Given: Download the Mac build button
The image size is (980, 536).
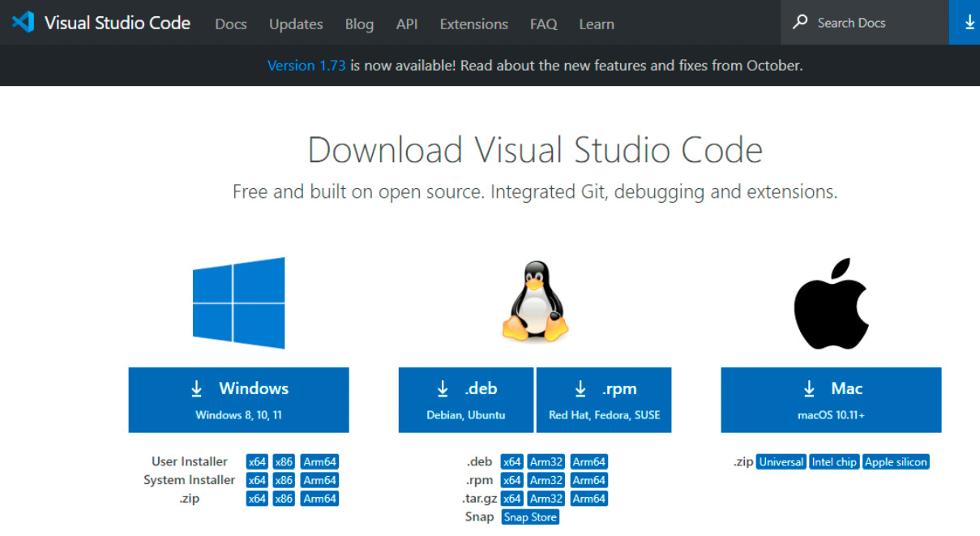Looking at the screenshot, I should [831, 400].
